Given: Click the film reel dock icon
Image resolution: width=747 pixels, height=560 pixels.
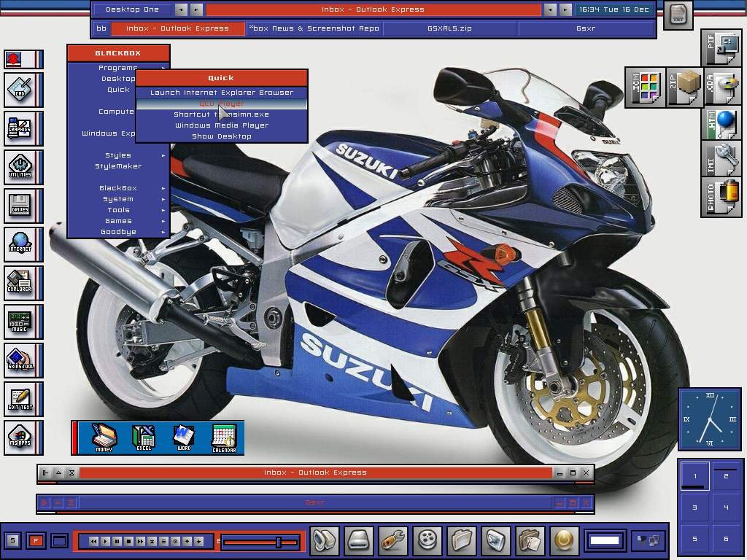Looking at the screenshot, I should coord(427,540).
